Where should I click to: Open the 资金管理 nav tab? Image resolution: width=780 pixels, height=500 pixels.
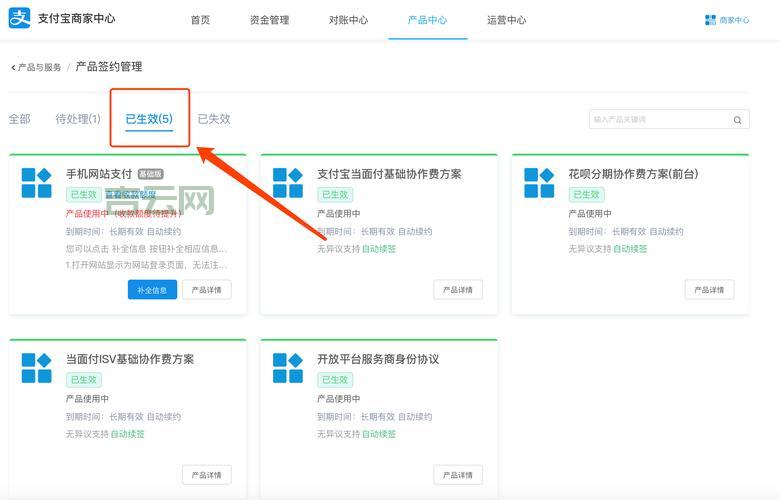click(x=269, y=20)
